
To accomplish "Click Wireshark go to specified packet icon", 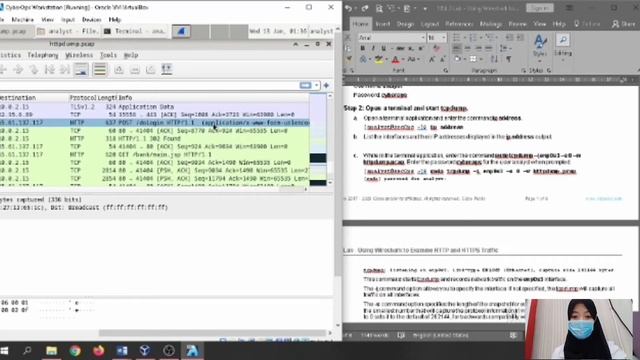I will [x=34, y=70].
